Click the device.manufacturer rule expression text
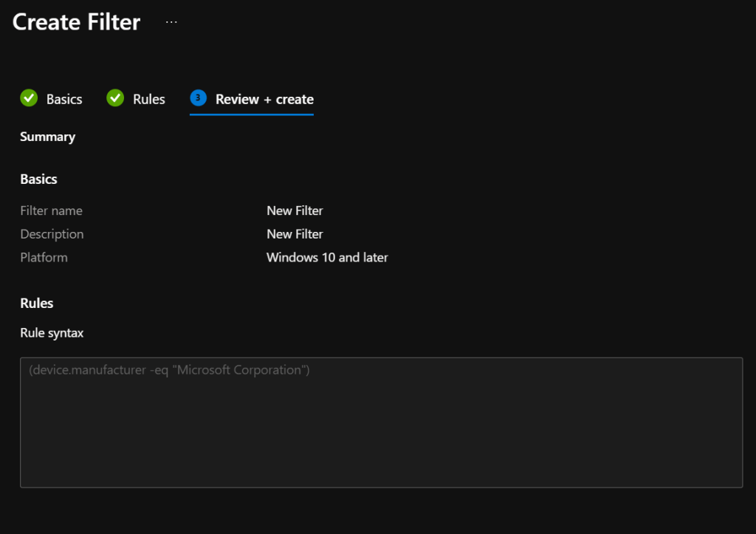The width and height of the screenshot is (756, 534). coord(169,370)
